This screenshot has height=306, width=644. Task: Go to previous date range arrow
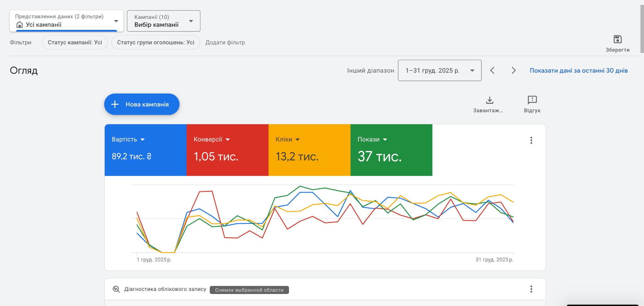click(492, 70)
